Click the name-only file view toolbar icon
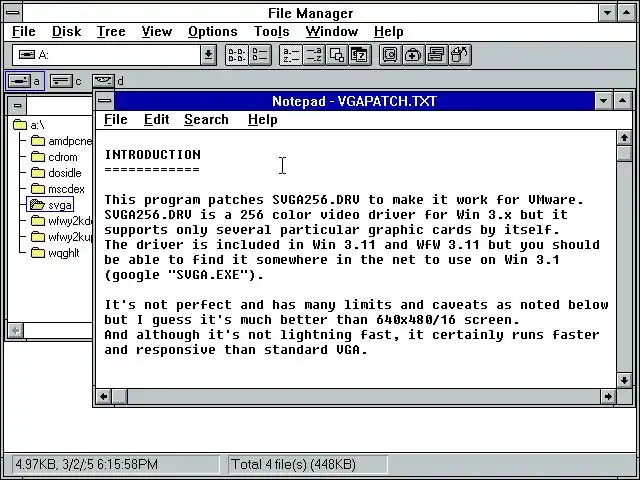Screen dimensions: 640x480 (237, 55)
